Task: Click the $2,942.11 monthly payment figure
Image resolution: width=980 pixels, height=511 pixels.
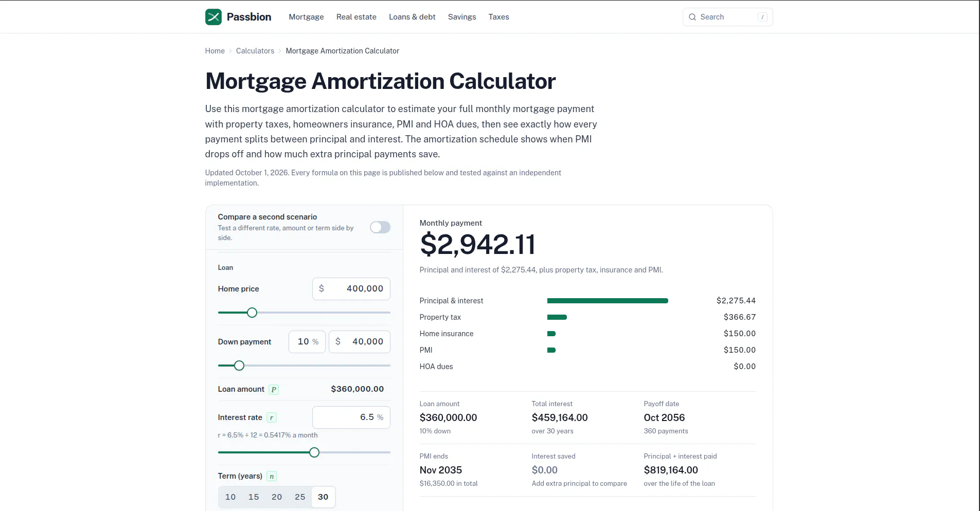Action: (x=477, y=244)
